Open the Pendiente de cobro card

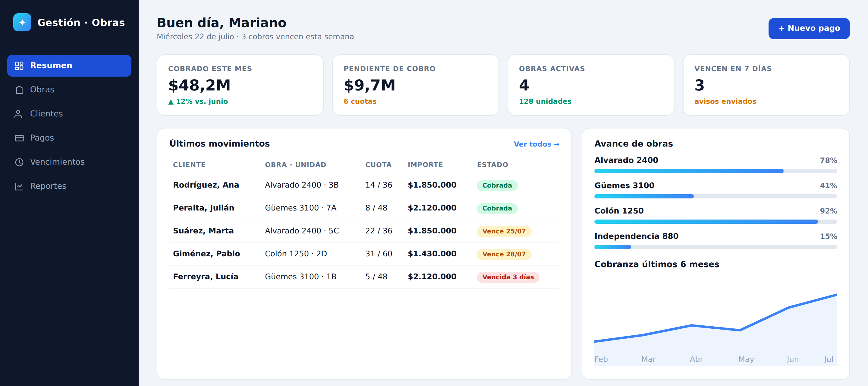(415, 85)
